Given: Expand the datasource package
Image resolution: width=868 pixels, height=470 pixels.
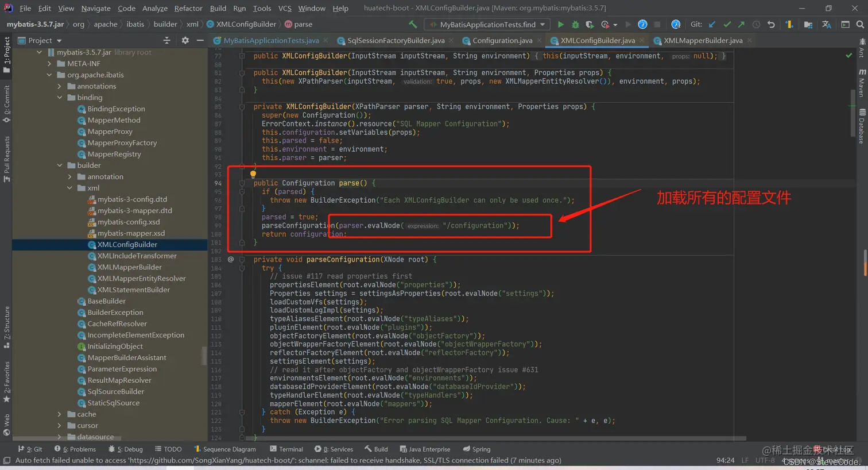Looking at the screenshot, I should coord(59,437).
